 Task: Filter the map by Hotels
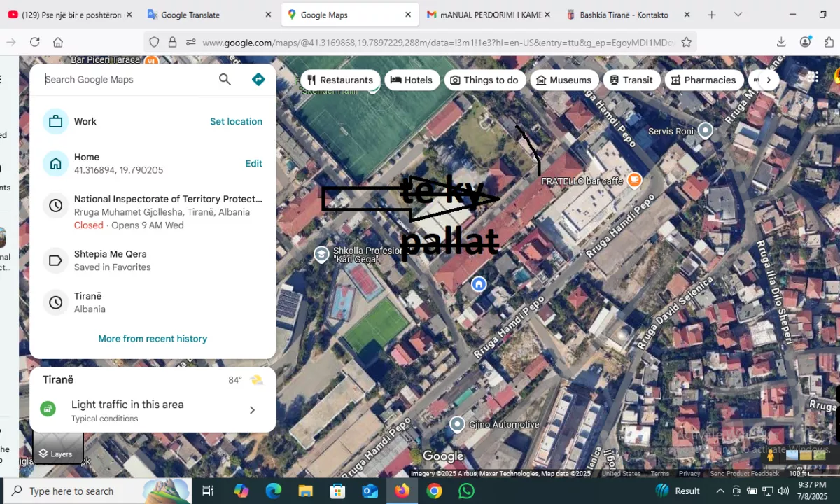[412, 80]
